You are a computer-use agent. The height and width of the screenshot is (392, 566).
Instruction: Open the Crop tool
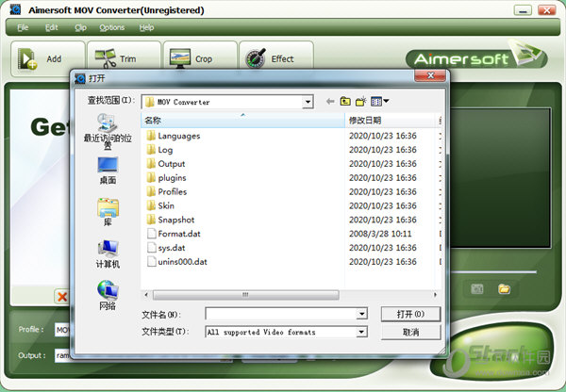(200, 57)
